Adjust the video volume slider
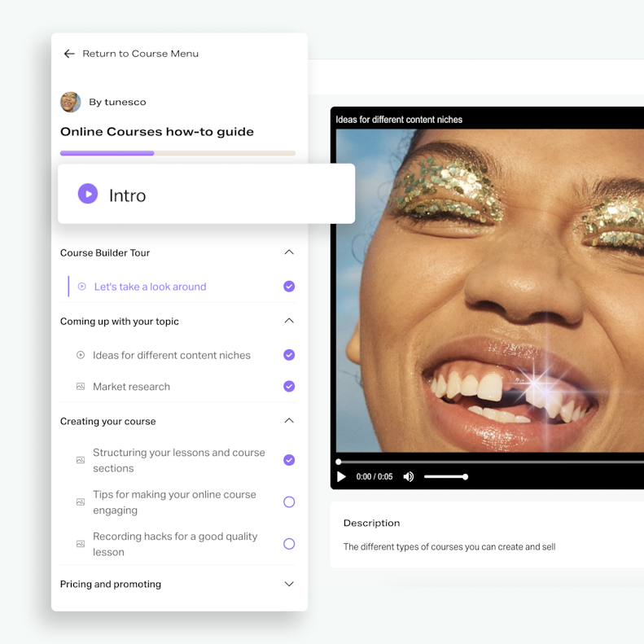The image size is (644, 644). click(x=446, y=477)
